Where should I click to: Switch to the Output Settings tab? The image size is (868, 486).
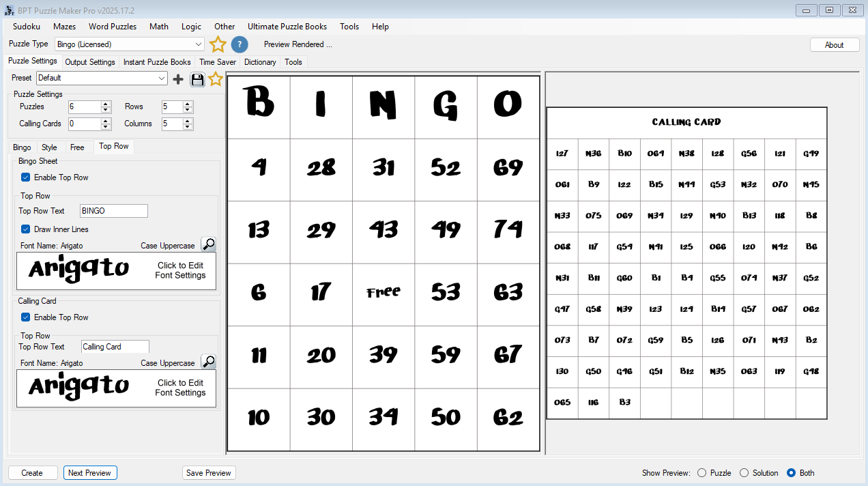click(x=89, y=61)
